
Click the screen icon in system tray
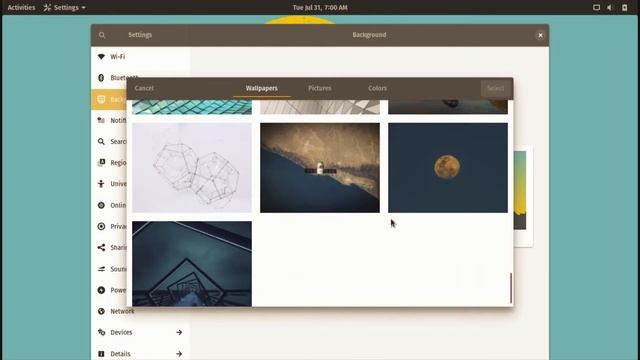[x=596, y=7]
